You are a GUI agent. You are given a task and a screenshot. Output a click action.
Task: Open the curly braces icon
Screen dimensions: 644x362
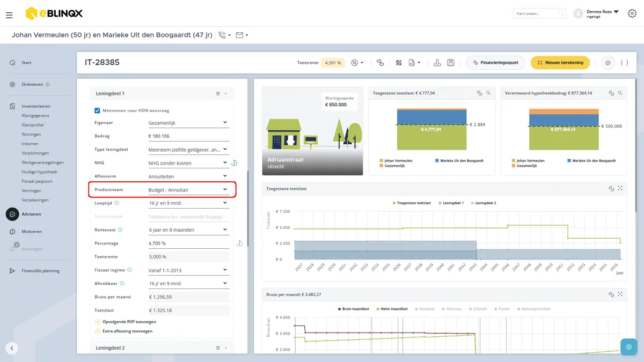click(624, 63)
